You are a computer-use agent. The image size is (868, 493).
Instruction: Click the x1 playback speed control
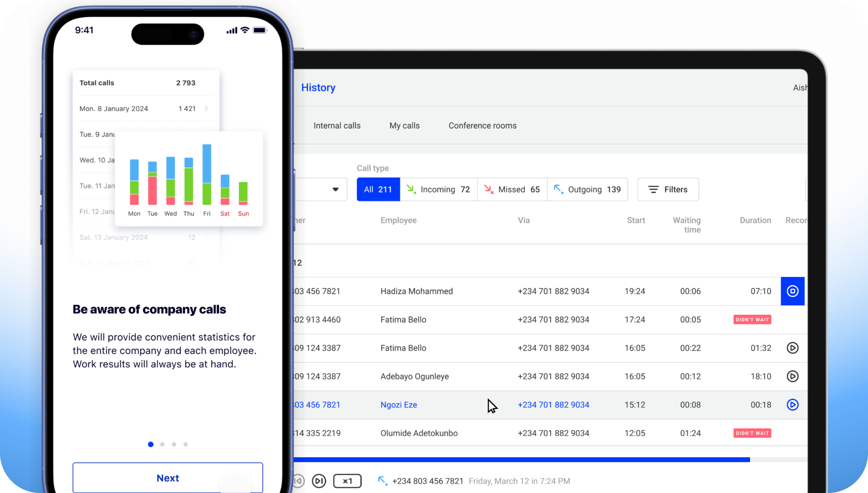point(347,481)
